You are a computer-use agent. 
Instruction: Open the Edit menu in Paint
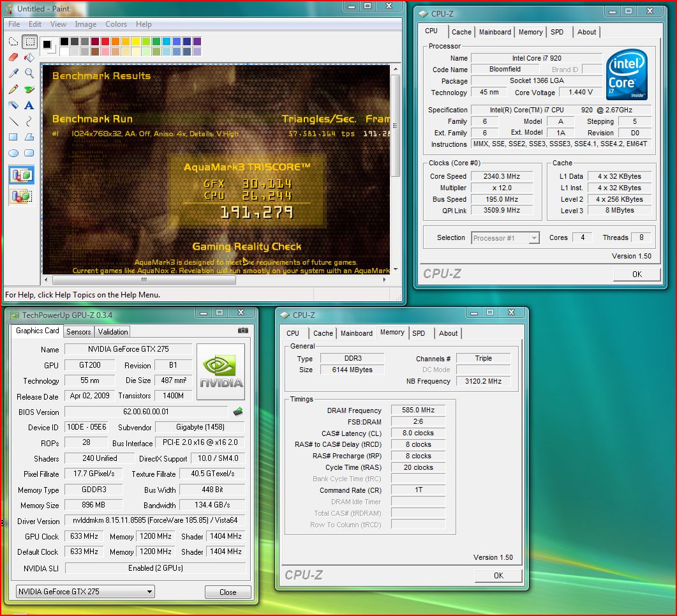coord(35,24)
